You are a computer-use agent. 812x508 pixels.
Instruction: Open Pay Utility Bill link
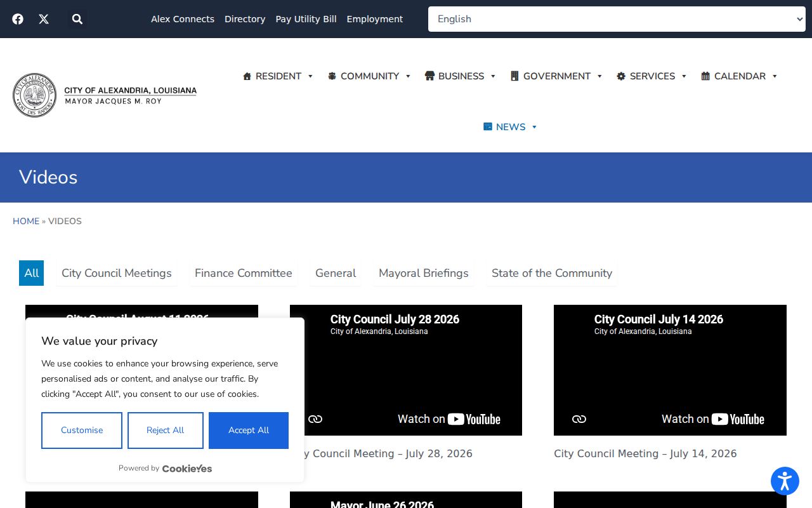tap(306, 19)
